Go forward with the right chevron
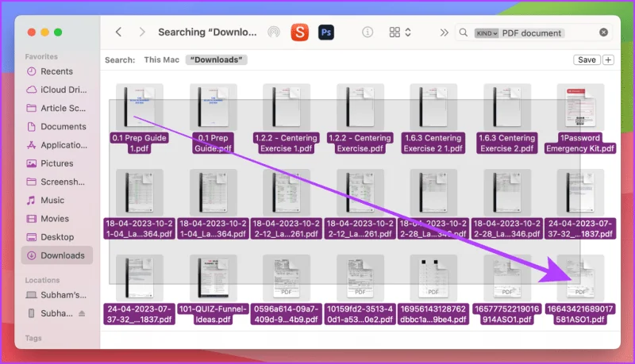This screenshot has width=635, height=364. pyautogui.click(x=142, y=33)
